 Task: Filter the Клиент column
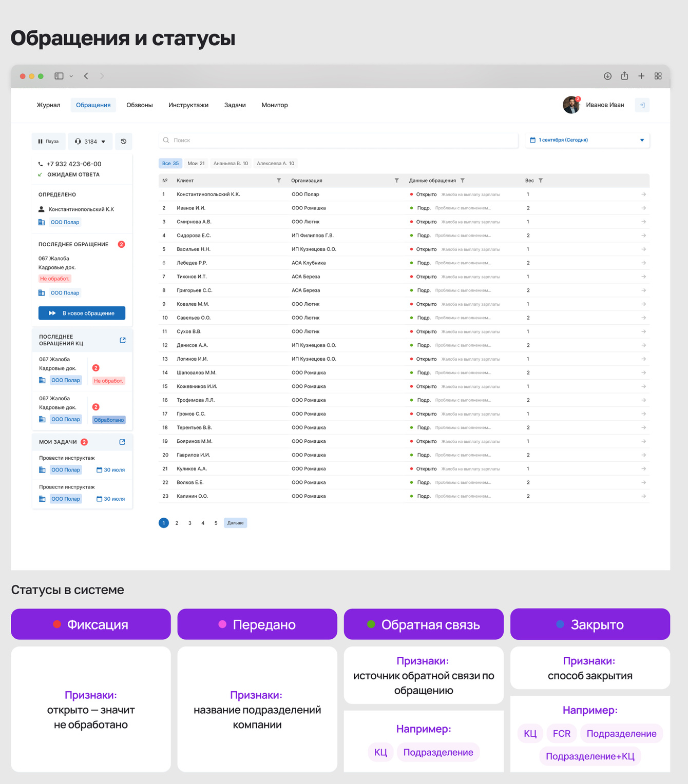tap(279, 181)
